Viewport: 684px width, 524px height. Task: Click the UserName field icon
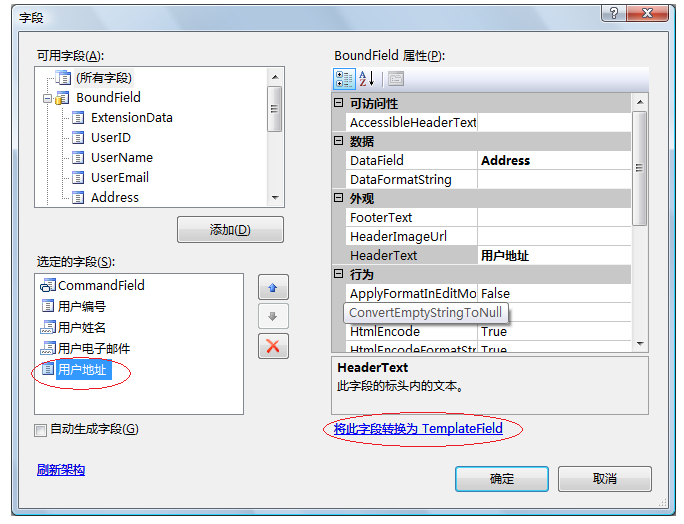(x=78, y=158)
